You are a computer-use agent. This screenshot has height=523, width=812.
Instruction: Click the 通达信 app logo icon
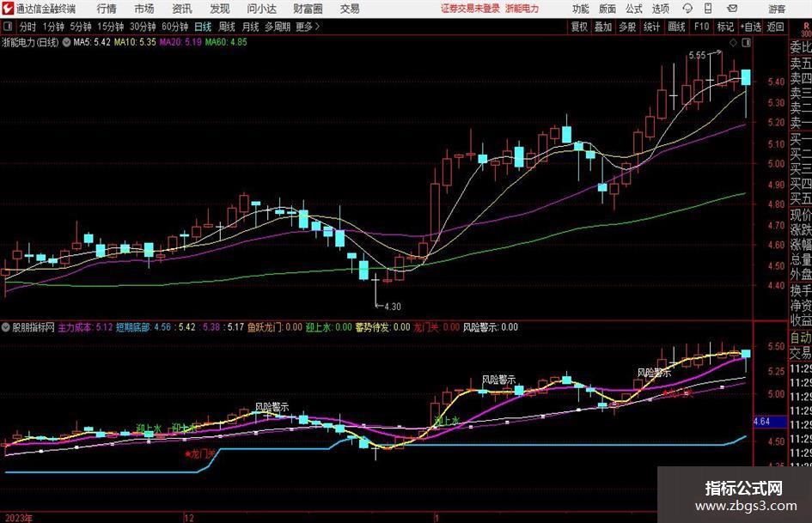pos(8,9)
